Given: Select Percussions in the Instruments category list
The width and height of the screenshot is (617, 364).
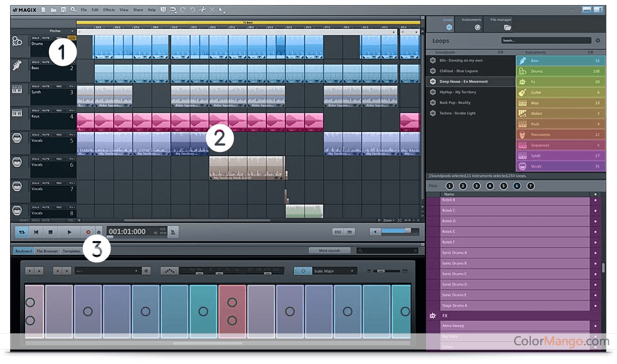Looking at the screenshot, I should coord(560,134).
